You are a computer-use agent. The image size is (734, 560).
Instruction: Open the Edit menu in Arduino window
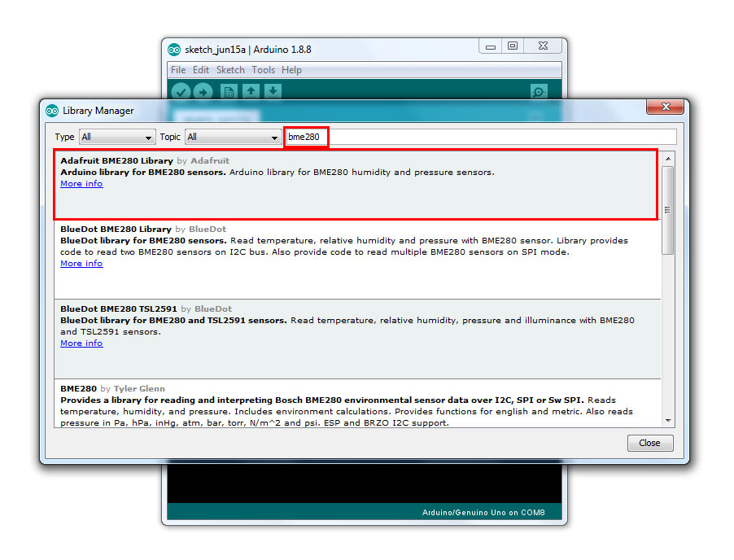pyautogui.click(x=201, y=70)
